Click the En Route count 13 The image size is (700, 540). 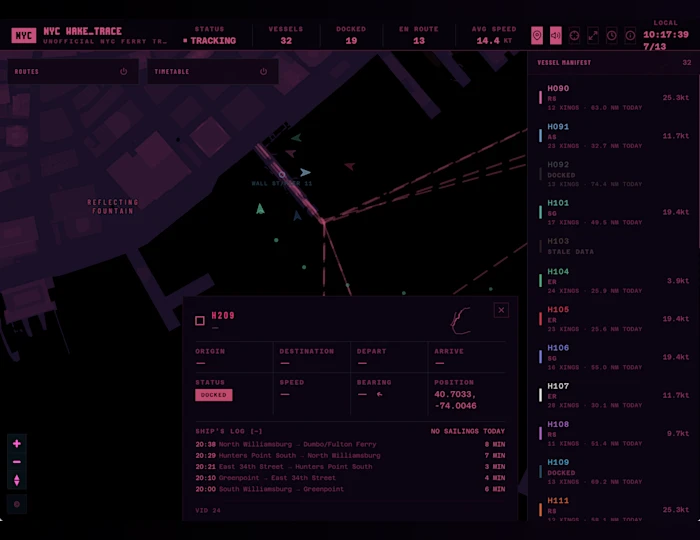click(419, 41)
